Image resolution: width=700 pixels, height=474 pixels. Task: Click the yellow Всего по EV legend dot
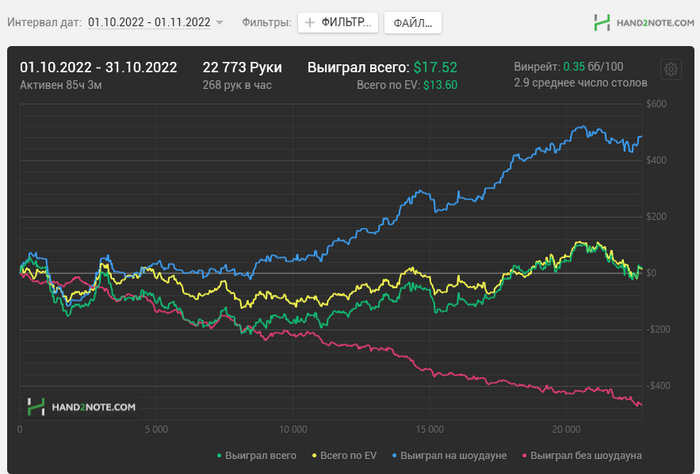314,456
